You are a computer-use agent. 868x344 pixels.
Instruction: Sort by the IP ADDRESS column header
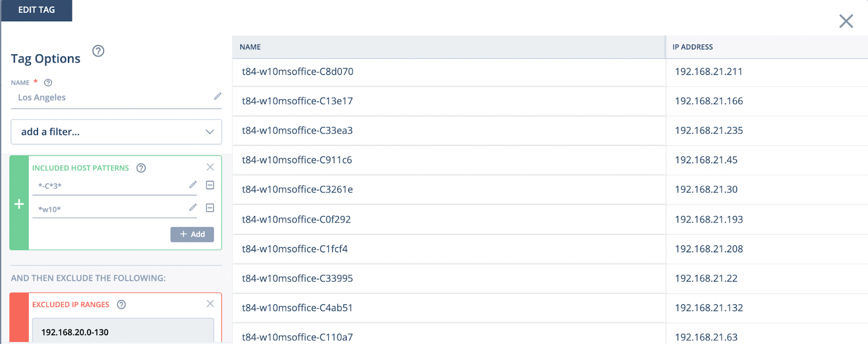coord(693,47)
